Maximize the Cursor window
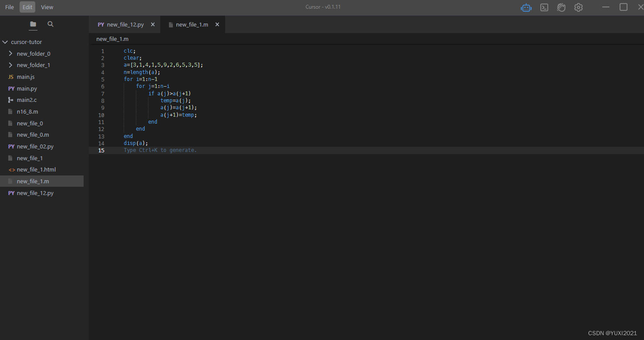 (624, 7)
